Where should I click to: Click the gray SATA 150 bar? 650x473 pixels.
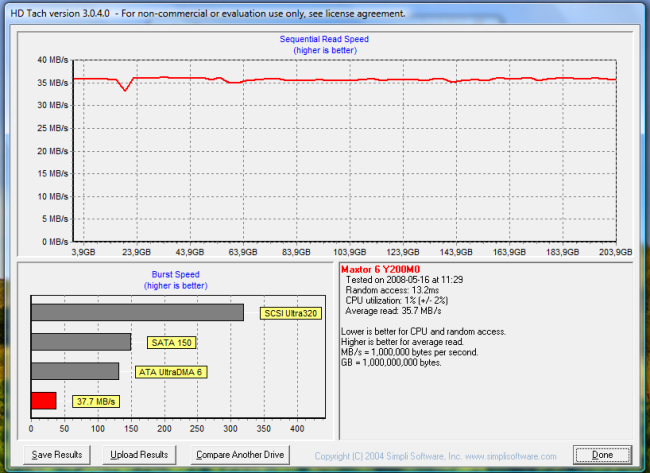pos(81,342)
